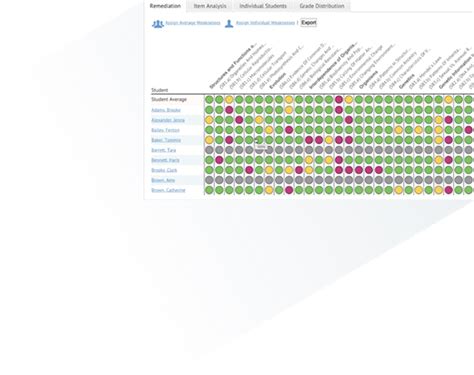Screen dimensions: 474x375
Task: Click the first yellow dot in Baker, Tammie row
Action: point(209,140)
